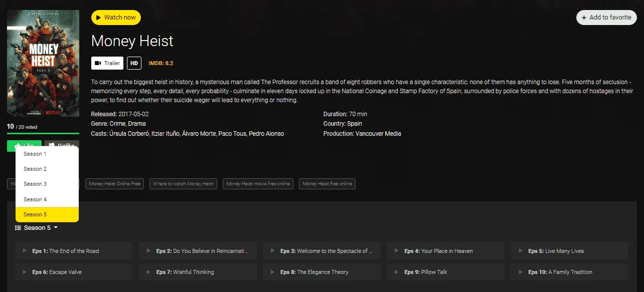Play Eps 1: The End of the Road
This screenshot has width=644, height=292.
click(x=74, y=251)
